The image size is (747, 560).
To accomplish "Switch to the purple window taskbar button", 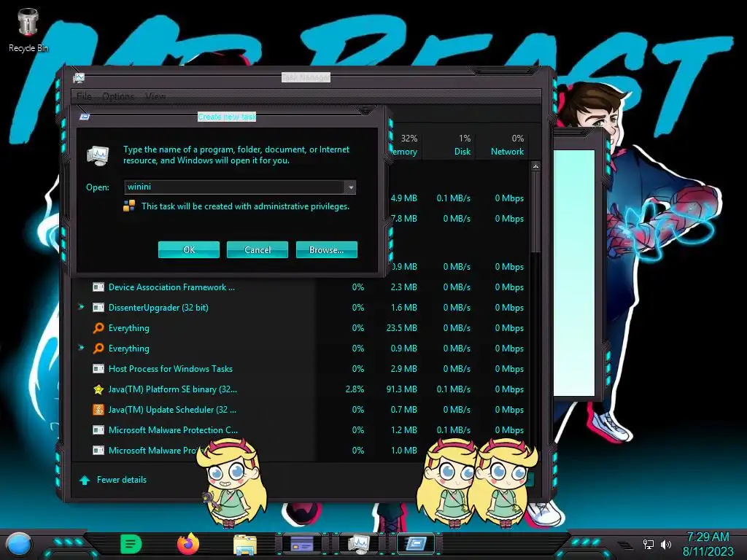I will click(301, 543).
